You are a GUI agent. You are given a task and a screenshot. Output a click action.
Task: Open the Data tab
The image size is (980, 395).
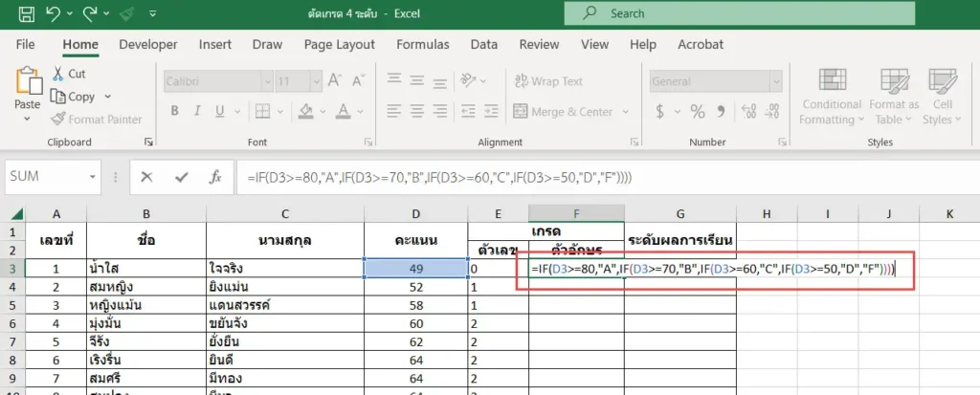point(483,44)
